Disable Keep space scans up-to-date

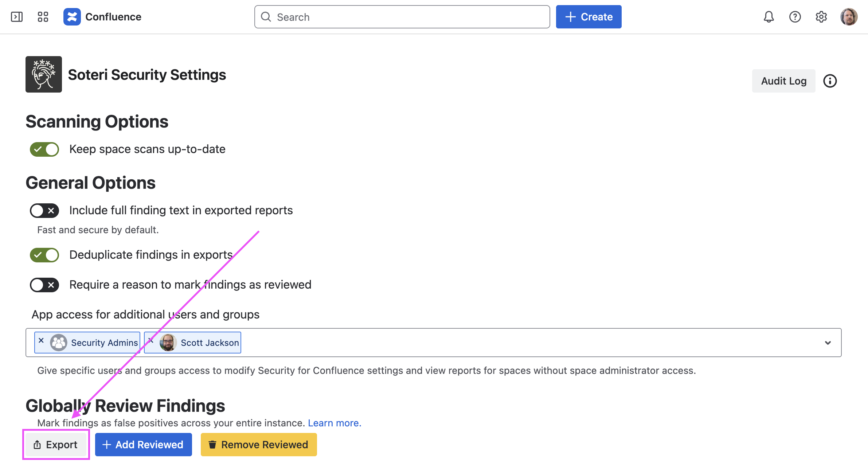[x=44, y=149]
